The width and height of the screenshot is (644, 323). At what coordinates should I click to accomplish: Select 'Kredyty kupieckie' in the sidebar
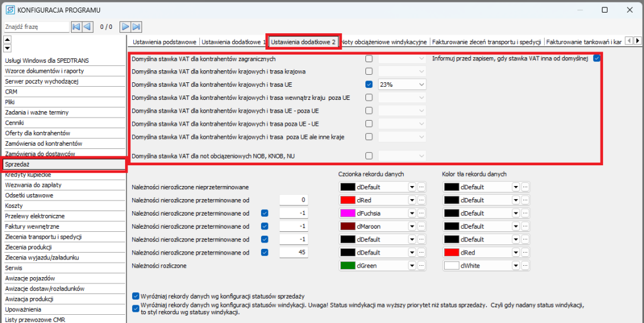coord(28,174)
